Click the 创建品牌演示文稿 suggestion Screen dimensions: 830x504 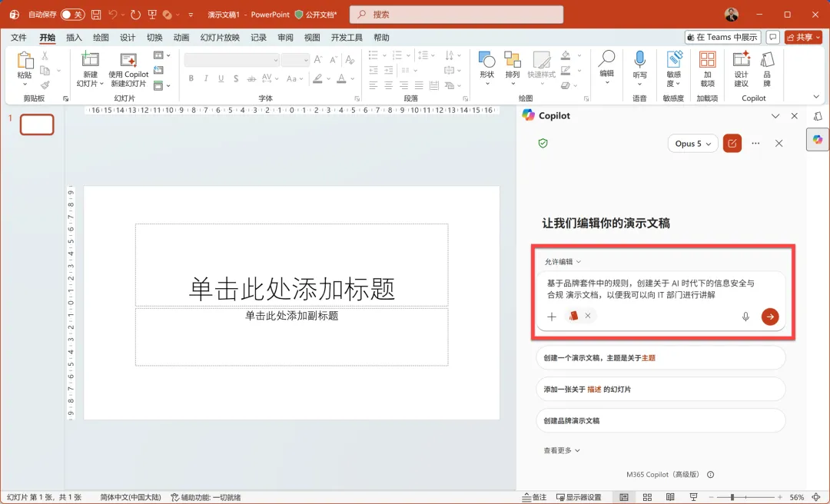click(661, 420)
